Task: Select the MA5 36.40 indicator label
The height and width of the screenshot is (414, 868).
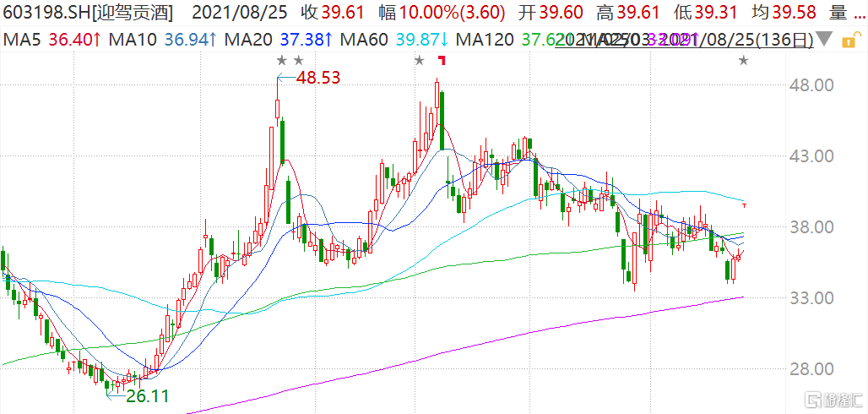Action: [52, 40]
